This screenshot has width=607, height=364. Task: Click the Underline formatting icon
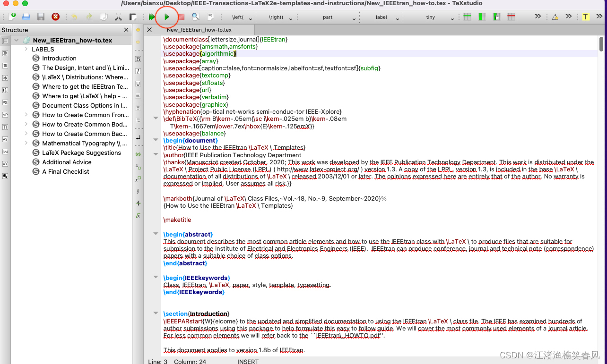(x=138, y=84)
